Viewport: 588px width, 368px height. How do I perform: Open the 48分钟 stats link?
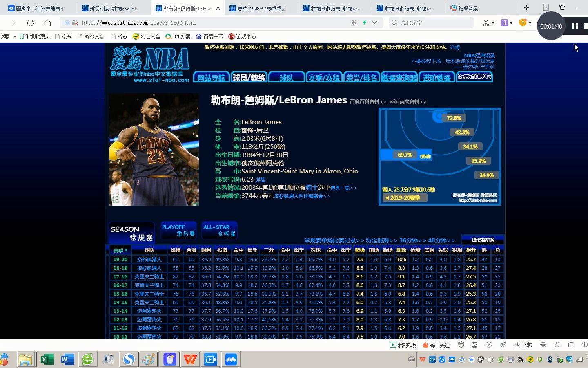441,240
